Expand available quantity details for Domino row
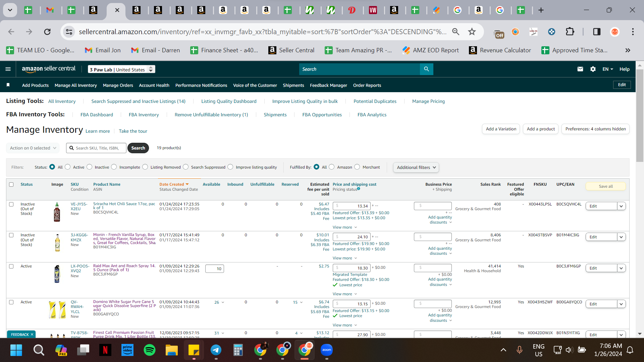Viewport: 644px width, 362px height. [x=219, y=302]
